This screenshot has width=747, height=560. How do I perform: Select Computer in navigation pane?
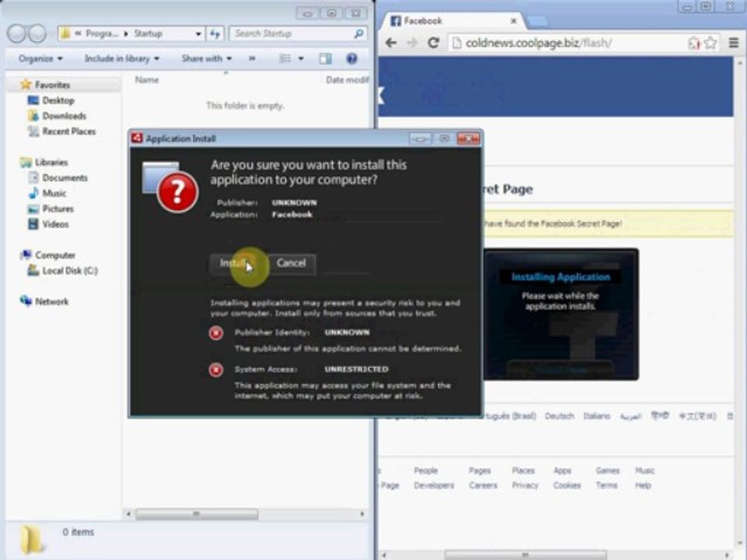coord(54,255)
